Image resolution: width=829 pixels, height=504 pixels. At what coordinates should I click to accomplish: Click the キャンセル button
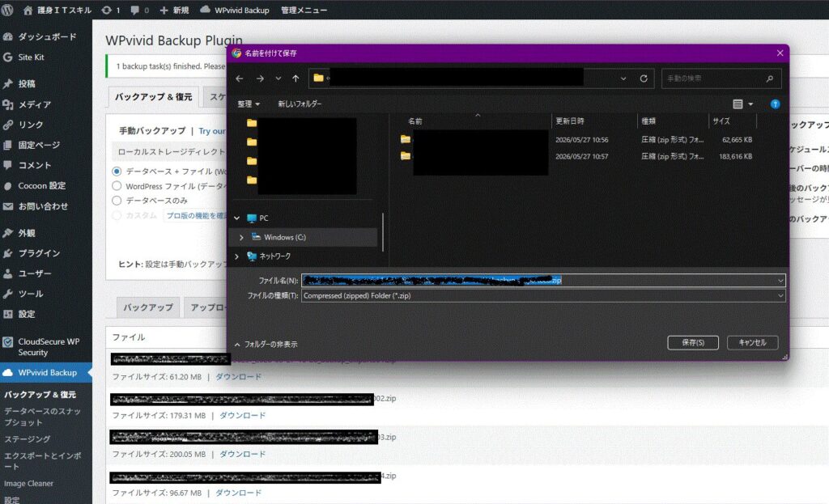click(x=753, y=342)
